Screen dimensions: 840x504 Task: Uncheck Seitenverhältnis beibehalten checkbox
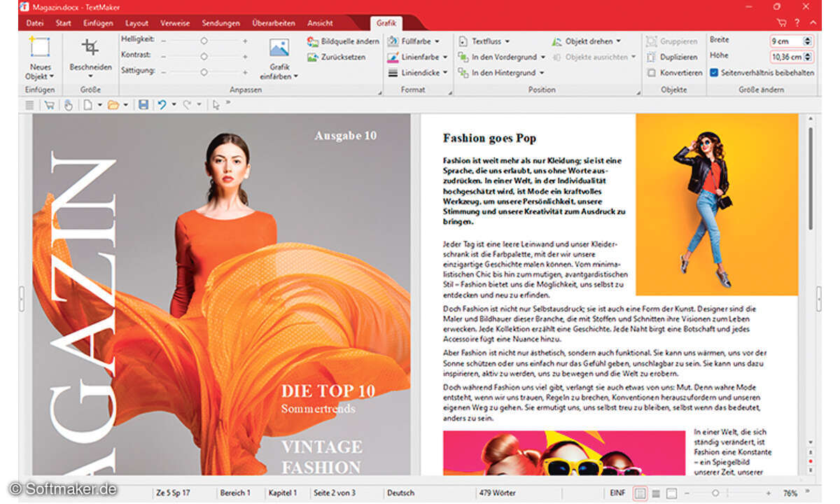[714, 72]
